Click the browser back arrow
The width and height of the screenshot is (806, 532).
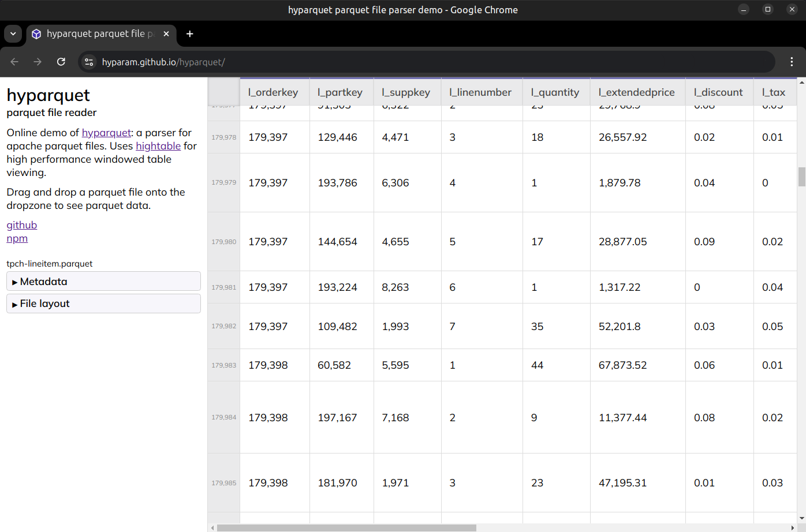(x=14, y=62)
